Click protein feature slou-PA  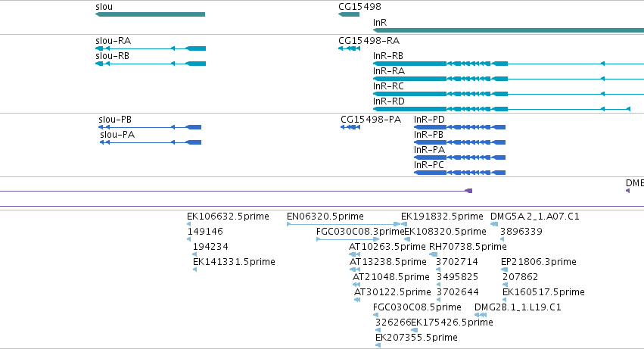pyautogui.click(x=151, y=142)
